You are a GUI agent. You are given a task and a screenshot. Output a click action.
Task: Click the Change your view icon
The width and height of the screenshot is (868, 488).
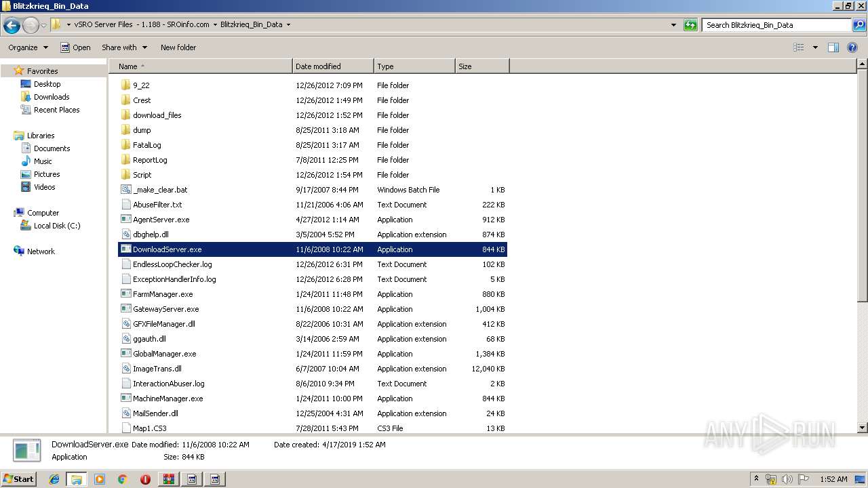pos(799,47)
